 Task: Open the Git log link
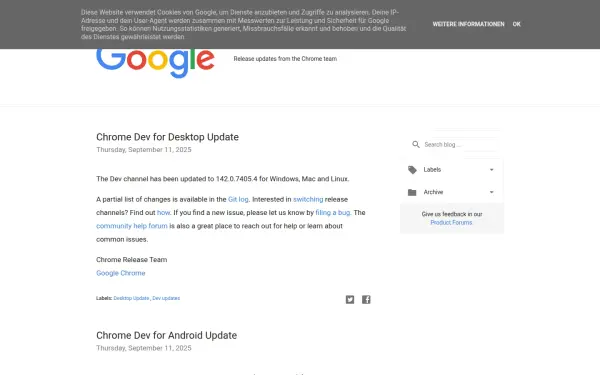pos(238,199)
